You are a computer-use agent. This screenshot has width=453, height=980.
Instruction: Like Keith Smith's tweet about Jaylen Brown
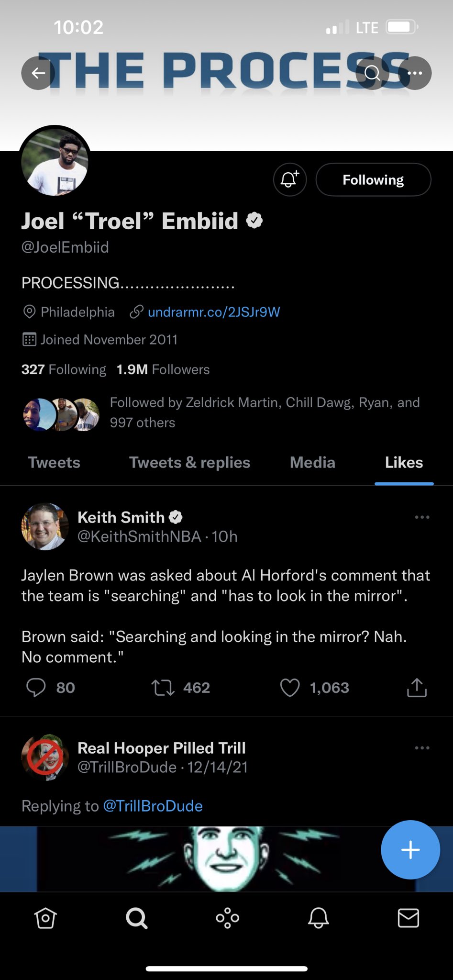pos(290,688)
